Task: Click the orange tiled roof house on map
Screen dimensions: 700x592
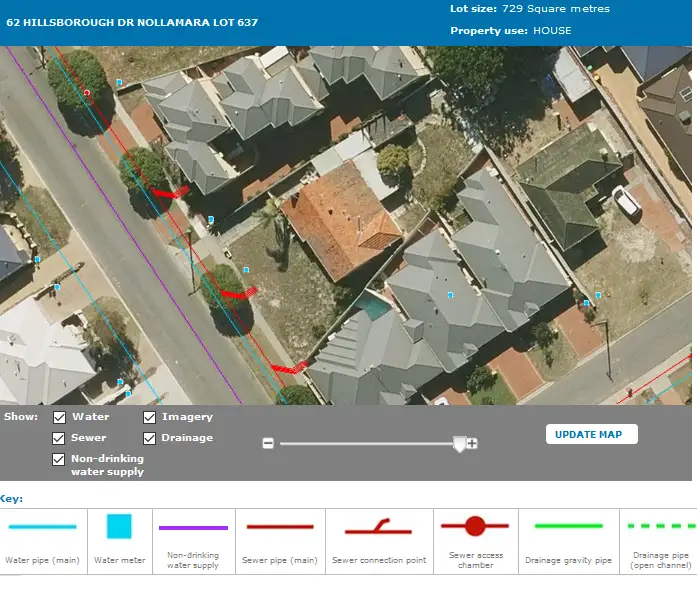Action: coord(341,220)
